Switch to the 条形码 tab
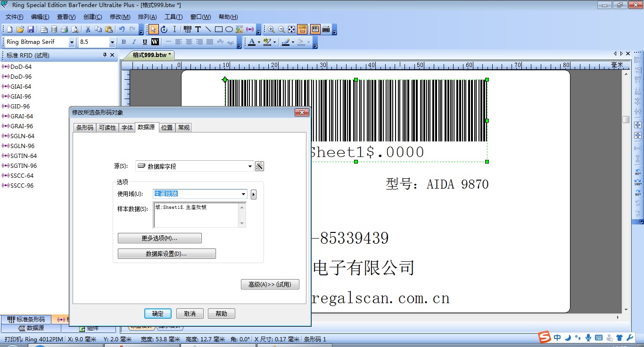The image size is (644, 347). 85,128
